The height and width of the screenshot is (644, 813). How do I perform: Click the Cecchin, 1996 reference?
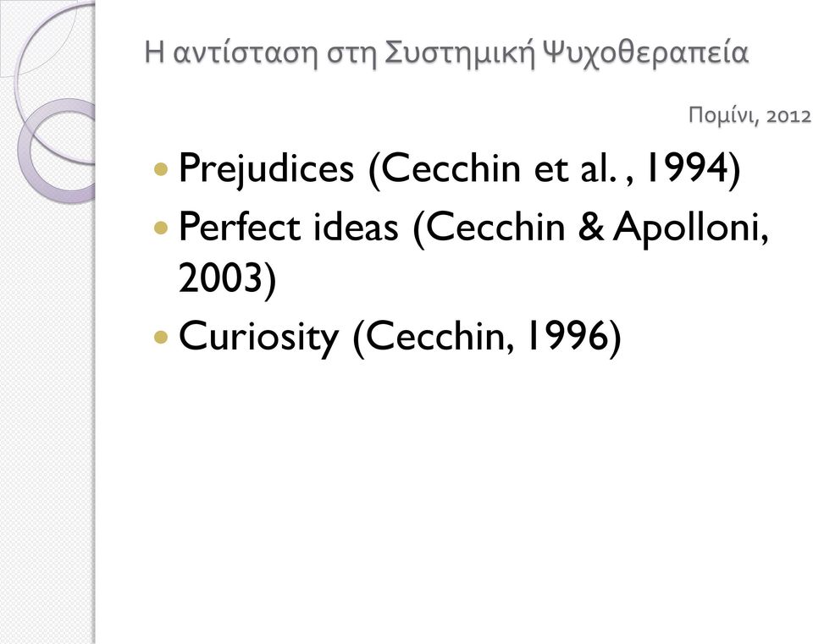486,338
